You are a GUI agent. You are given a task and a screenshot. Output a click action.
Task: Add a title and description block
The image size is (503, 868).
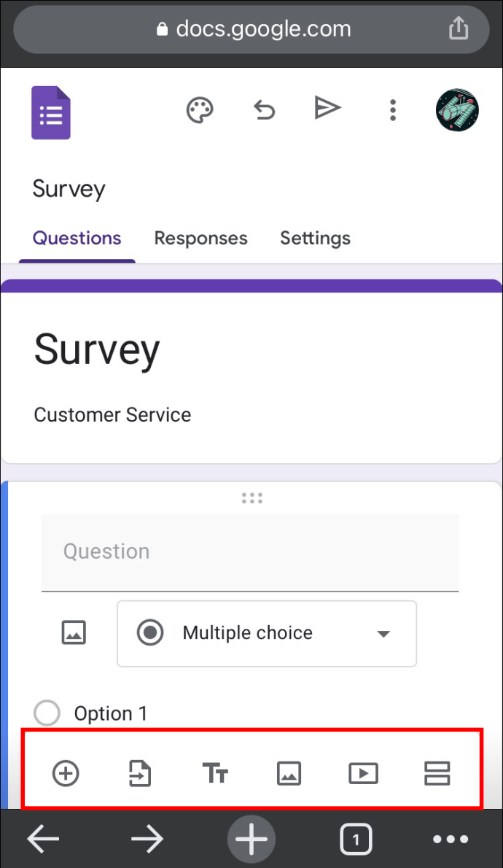click(x=215, y=773)
